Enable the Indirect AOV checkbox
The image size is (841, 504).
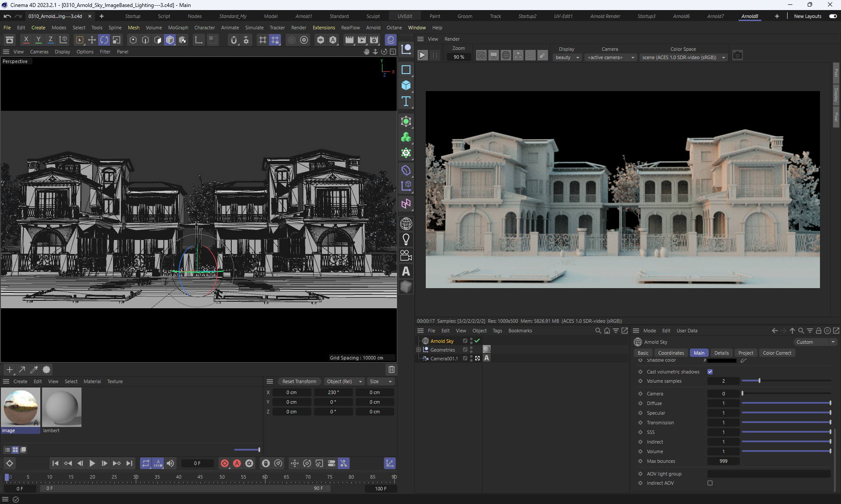[710, 483]
